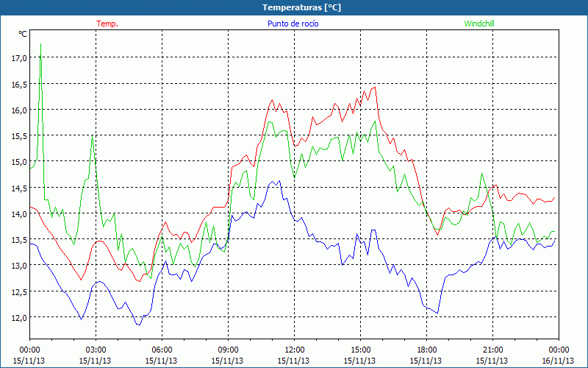Viewport: 588px width, 368px height.
Task: Click the "15/11/13" date under 12:00
Action: click(293, 361)
